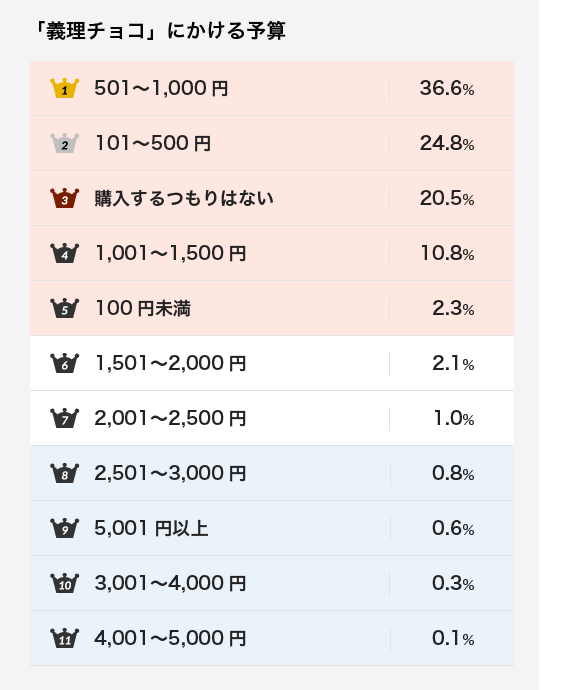
Task: Click the bronze rank 3 crown icon
Action: (x=65, y=198)
